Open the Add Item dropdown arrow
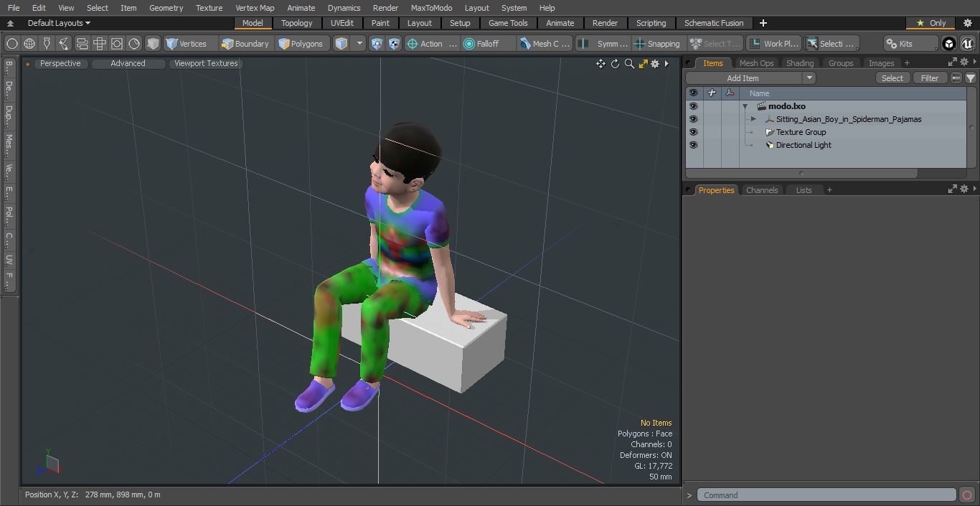Image resolution: width=980 pixels, height=506 pixels. (809, 78)
